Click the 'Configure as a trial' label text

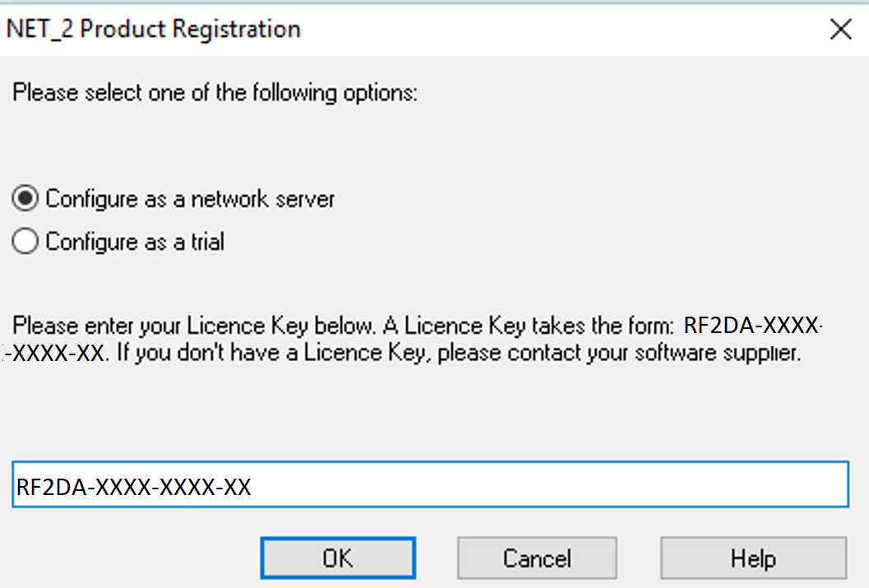135,242
